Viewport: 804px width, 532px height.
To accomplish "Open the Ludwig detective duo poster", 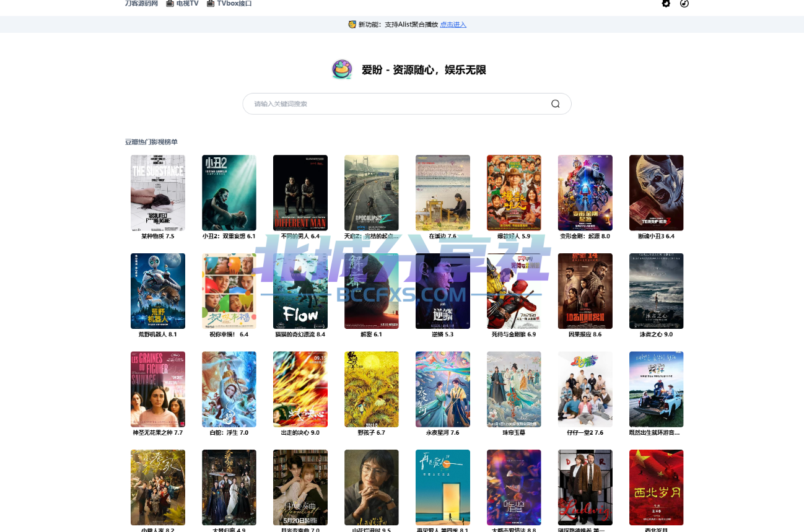I will [x=585, y=487].
